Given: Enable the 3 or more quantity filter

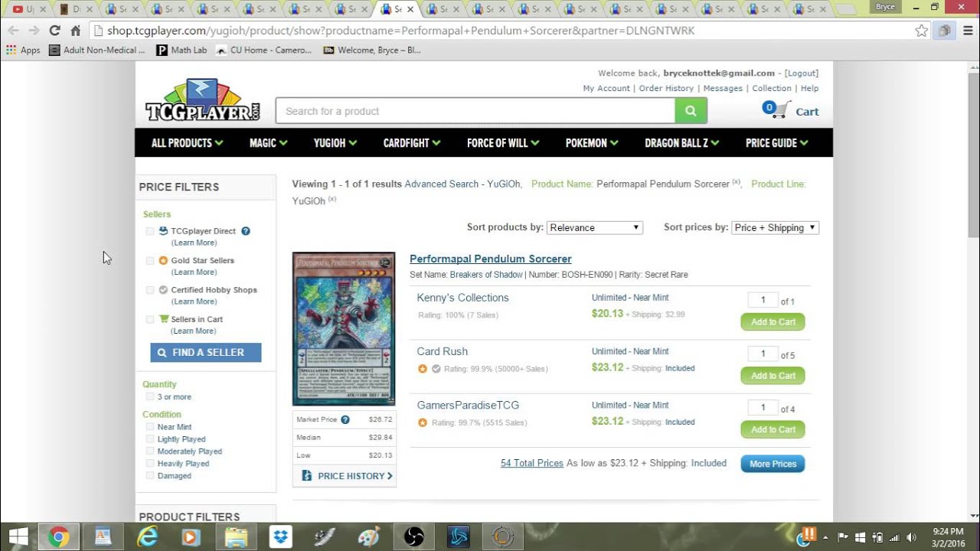Looking at the screenshot, I should [x=150, y=396].
